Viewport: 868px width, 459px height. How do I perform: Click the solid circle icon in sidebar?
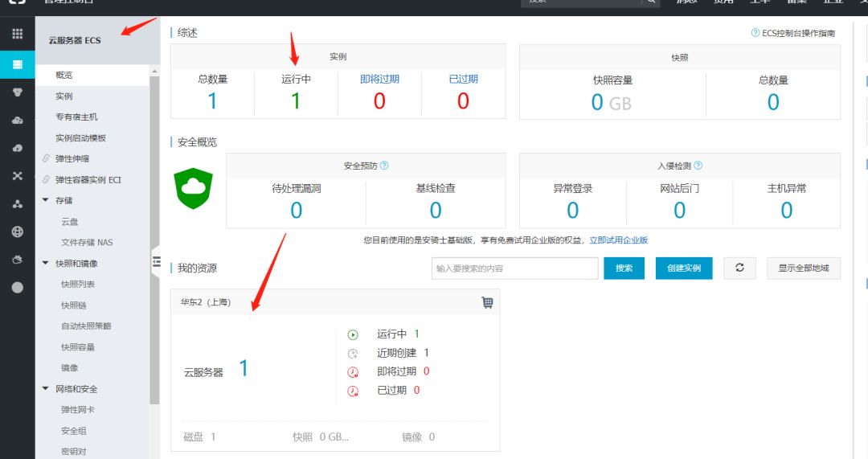click(x=17, y=287)
